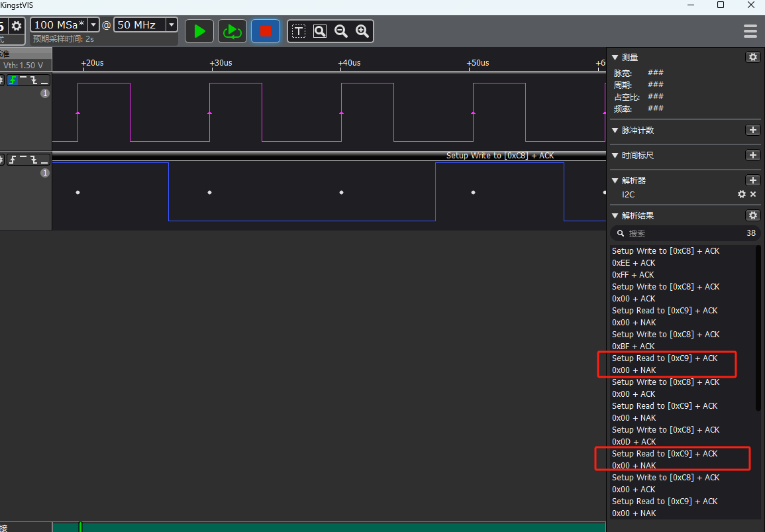The image size is (765, 532).
Task: Open device settings gear beside sample depth
Action: click(17, 25)
